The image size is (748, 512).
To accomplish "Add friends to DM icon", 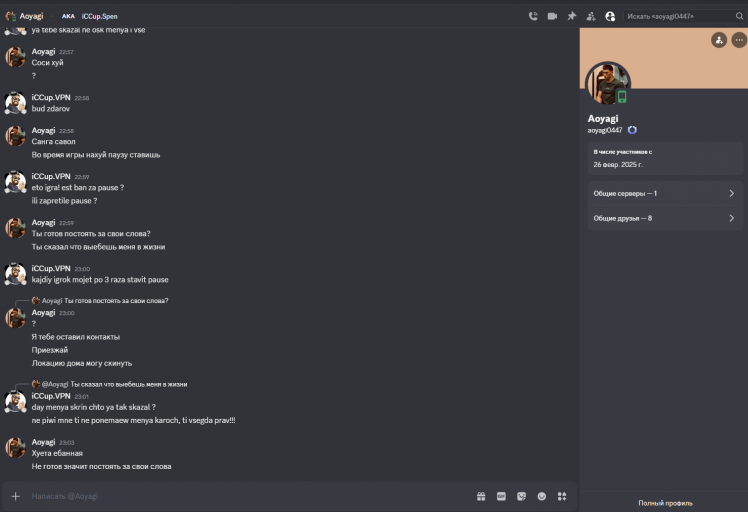I will 591,16.
